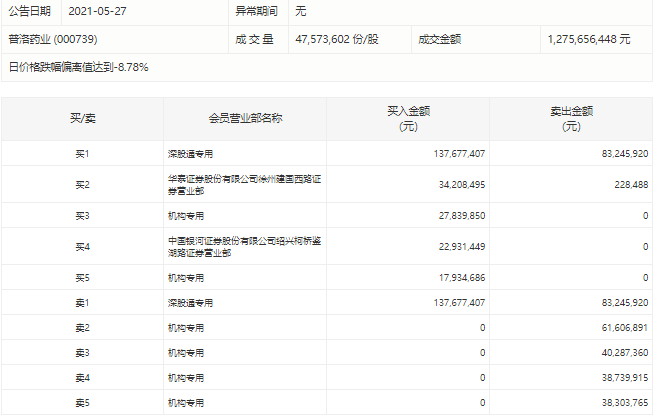Click the 买/卖 column header
This screenshot has width=660, height=417.
click(x=82, y=119)
